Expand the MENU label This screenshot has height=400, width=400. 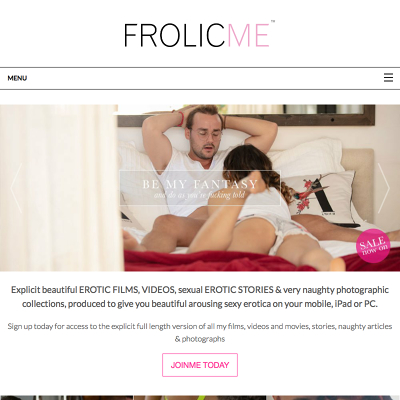[x=17, y=78]
